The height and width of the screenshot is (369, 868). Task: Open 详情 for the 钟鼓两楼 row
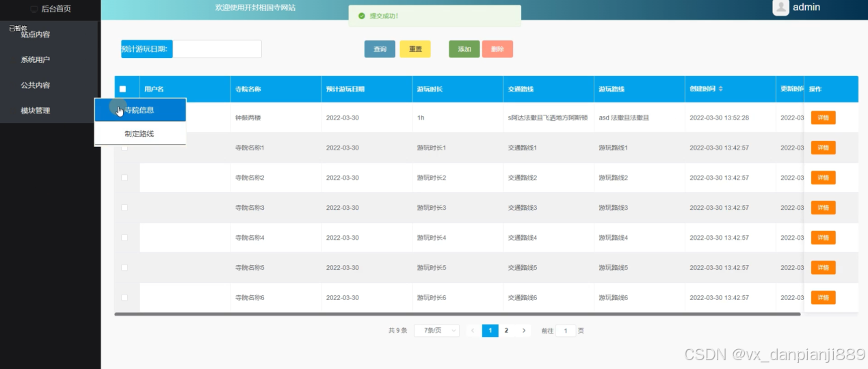tap(823, 118)
